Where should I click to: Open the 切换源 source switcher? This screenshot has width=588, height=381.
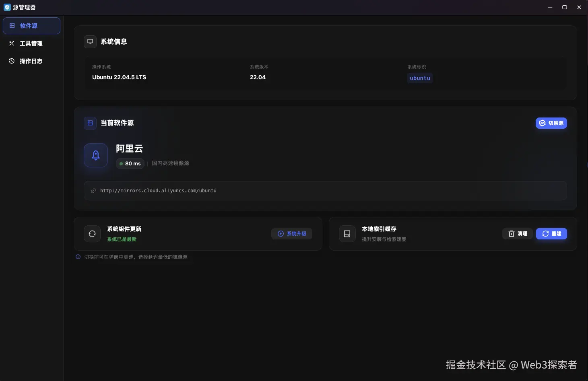pyautogui.click(x=551, y=123)
